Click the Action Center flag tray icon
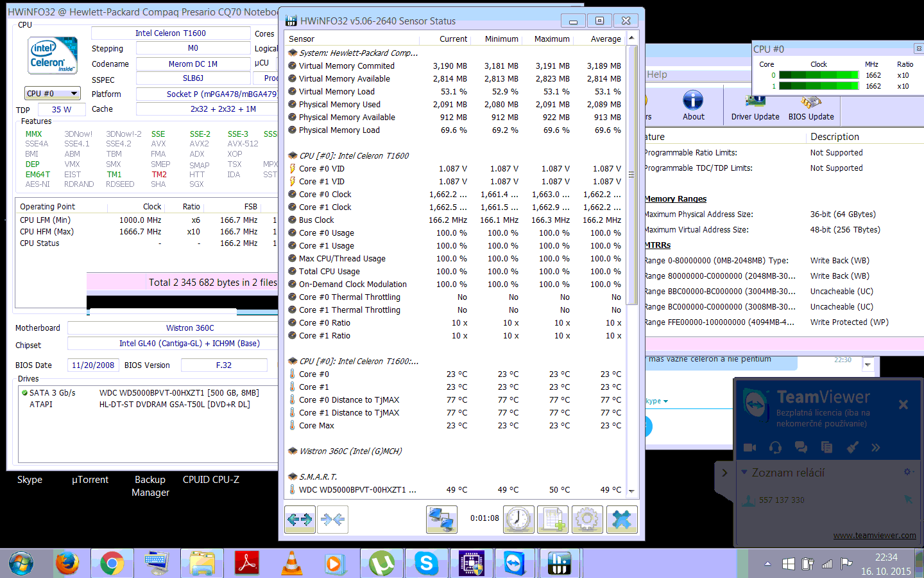The width and height of the screenshot is (924, 578). 846,564
